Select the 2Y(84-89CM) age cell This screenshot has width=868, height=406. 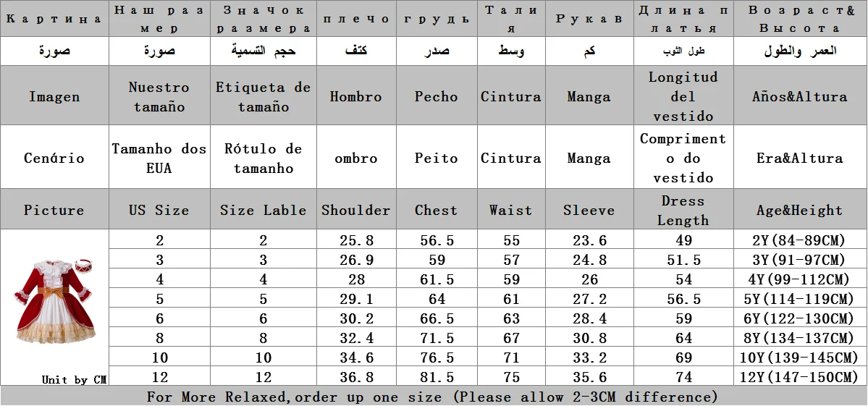click(800, 240)
